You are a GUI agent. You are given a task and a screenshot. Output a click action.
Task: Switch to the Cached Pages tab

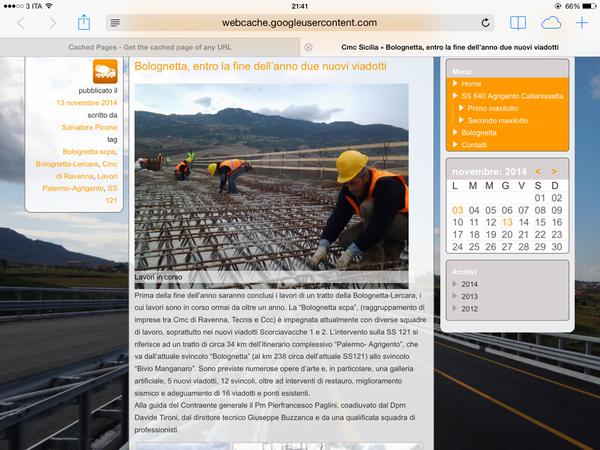coord(150,47)
